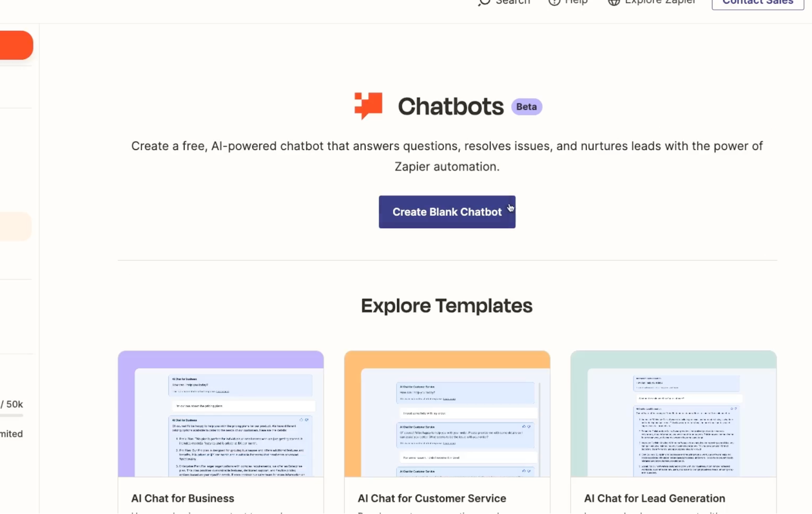Open the AI Chat for Lead Generation thumbnail
812x514 pixels.
(x=673, y=414)
